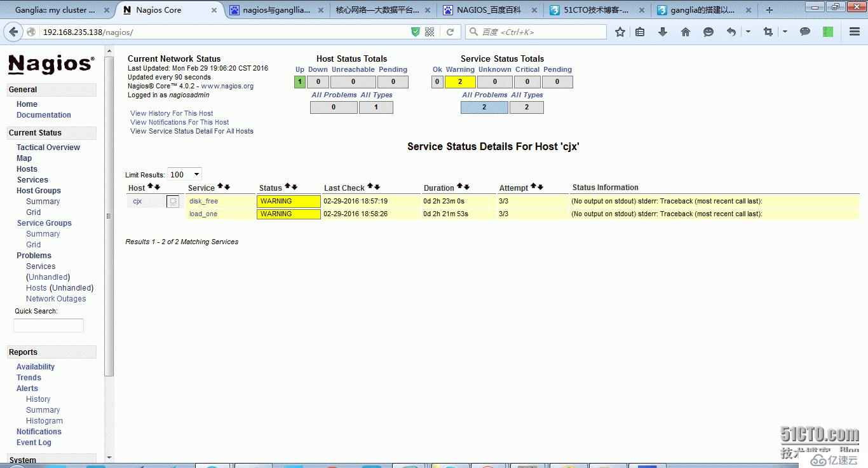Click the smiley face toolbar icon

click(708, 32)
